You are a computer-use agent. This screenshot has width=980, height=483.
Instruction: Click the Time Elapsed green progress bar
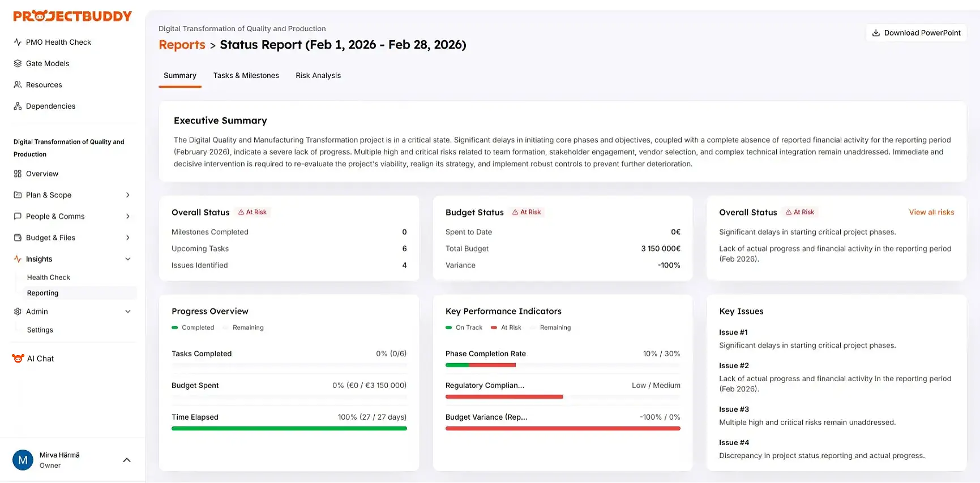pos(289,429)
